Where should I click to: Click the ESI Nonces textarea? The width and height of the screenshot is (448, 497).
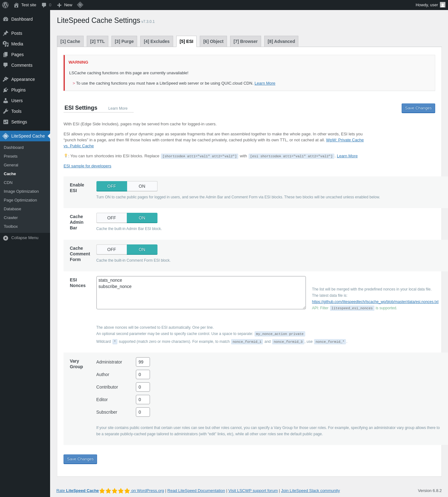click(x=201, y=293)
